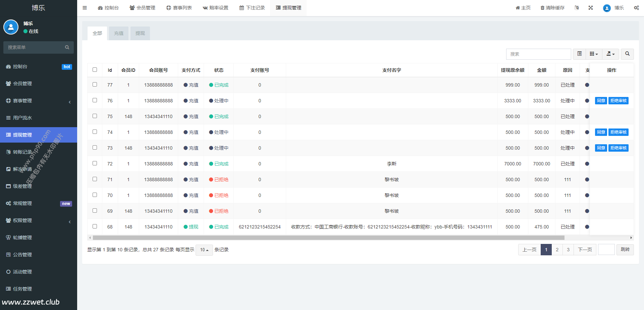644x310 pixels.
Task: Check the row with Id 76
Action: (95, 100)
